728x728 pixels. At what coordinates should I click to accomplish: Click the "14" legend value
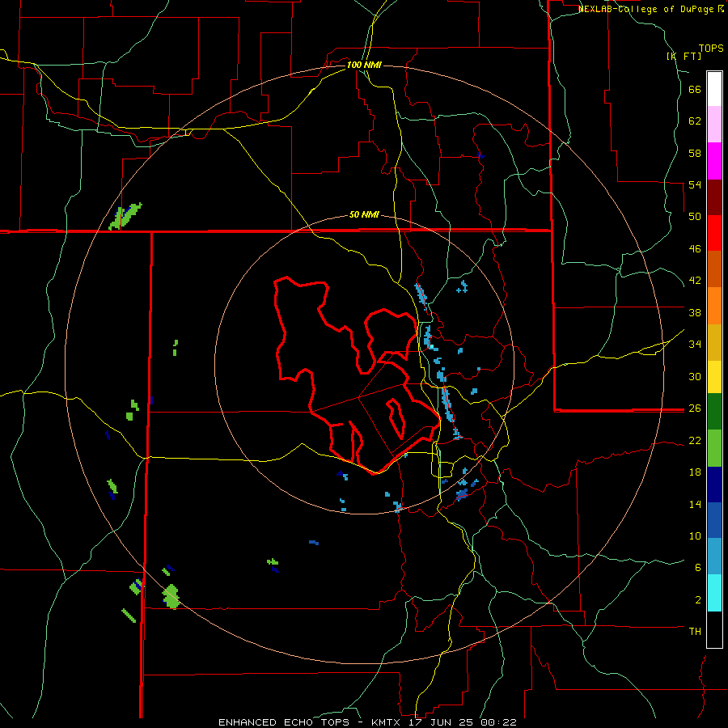click(x=695, y=504)
